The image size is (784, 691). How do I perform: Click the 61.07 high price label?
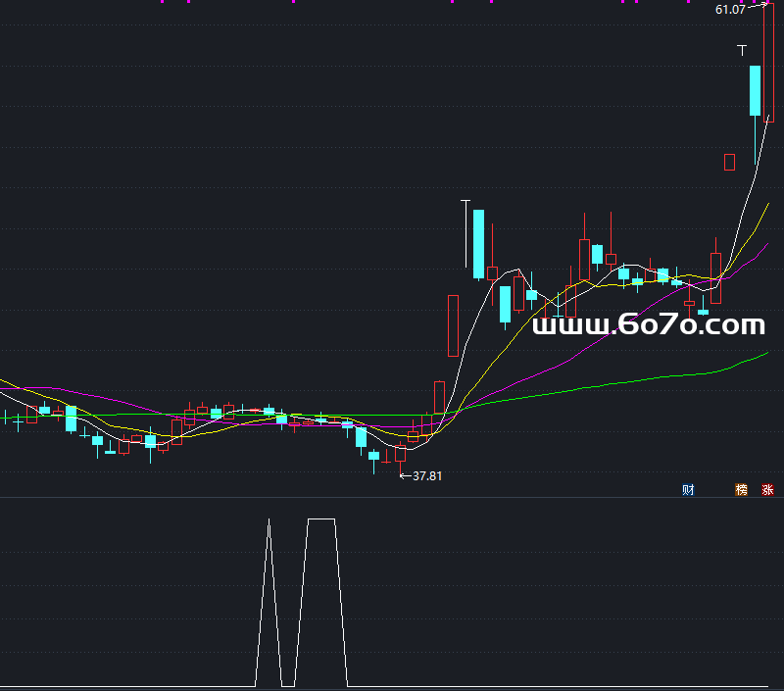730,10
